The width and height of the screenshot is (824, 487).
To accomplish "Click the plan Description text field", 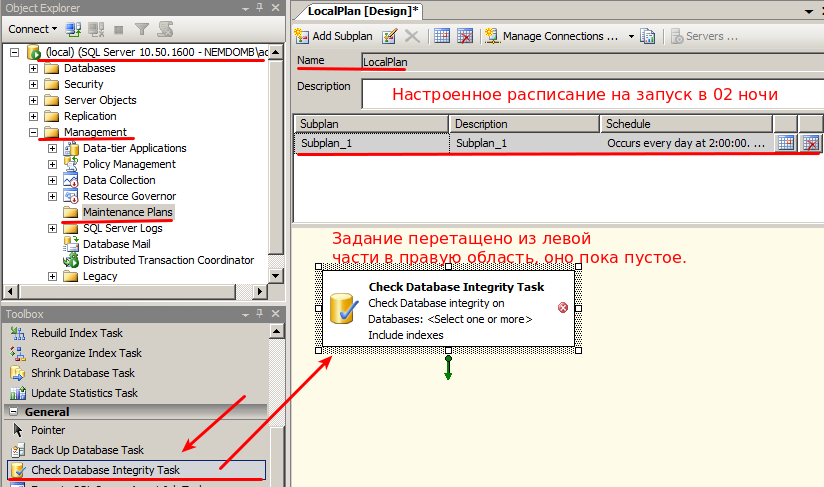I will [x=592, y=94].
